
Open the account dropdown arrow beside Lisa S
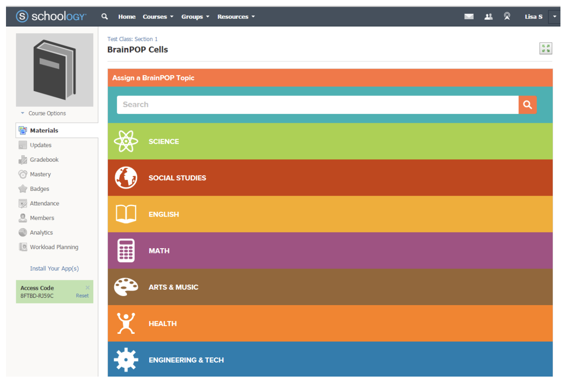point(554,17)
